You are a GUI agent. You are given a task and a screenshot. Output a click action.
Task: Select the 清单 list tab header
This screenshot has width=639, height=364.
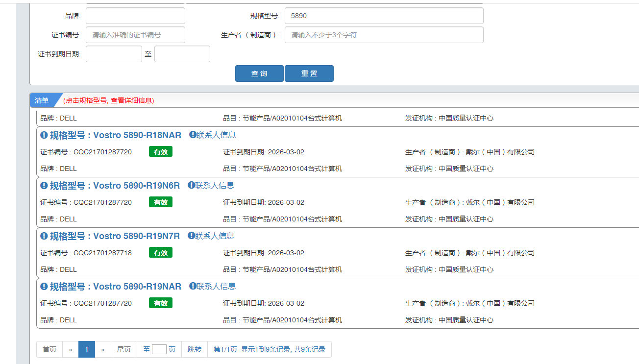[x=42, y=100]
